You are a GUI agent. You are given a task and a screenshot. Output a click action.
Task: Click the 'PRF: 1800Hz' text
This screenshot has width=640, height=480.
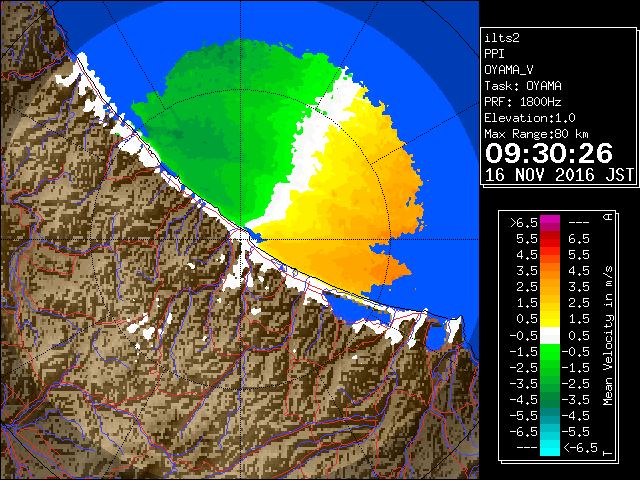(x=523, y=102)
